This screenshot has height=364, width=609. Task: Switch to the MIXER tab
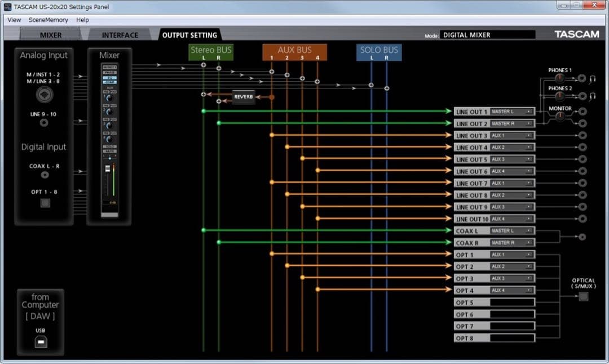coord(51,35)
